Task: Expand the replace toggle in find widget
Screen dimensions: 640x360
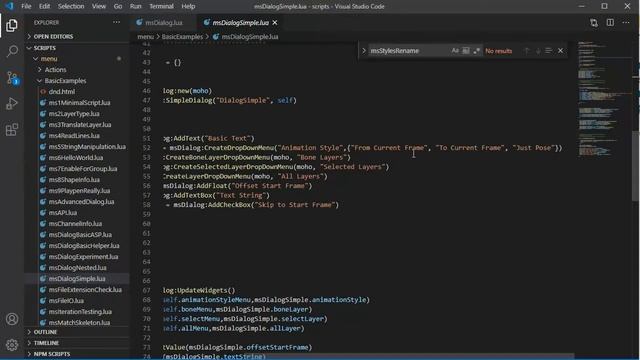Action: click(x=363, y=51)
